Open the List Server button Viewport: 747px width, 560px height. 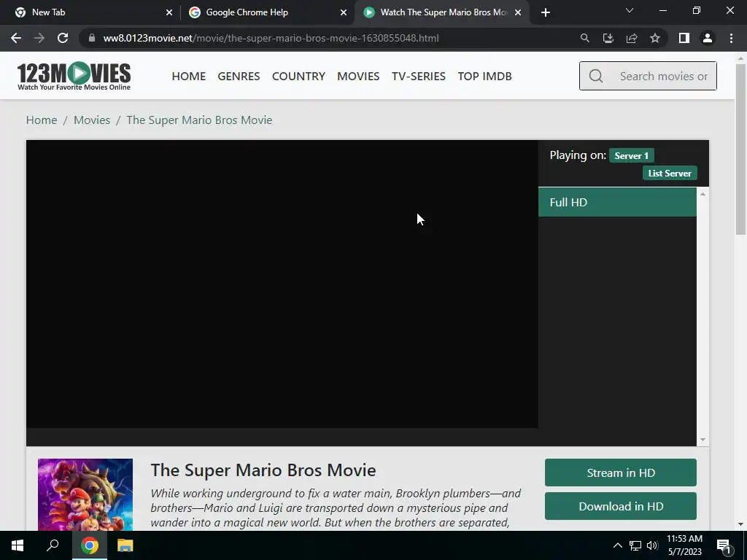point(670,174)
